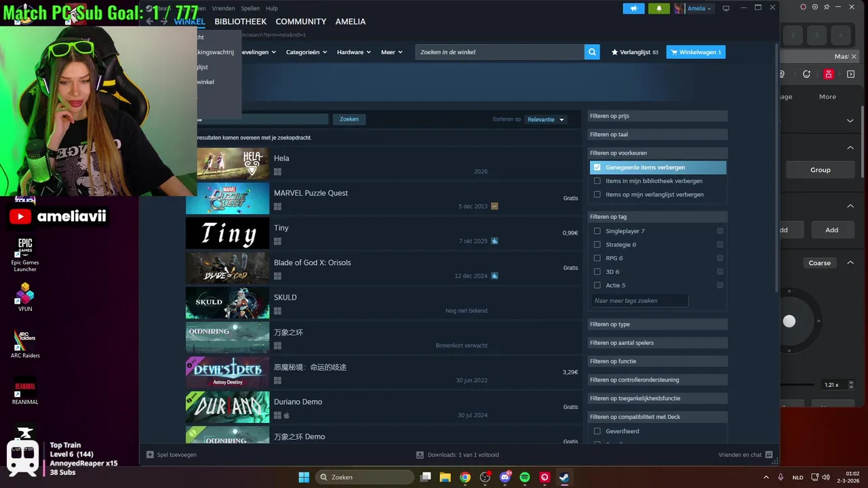Open the VFUN desktop shortcut
Image resolution: width=868 pixels, height=488 pixels.
(x=25, y=297)
